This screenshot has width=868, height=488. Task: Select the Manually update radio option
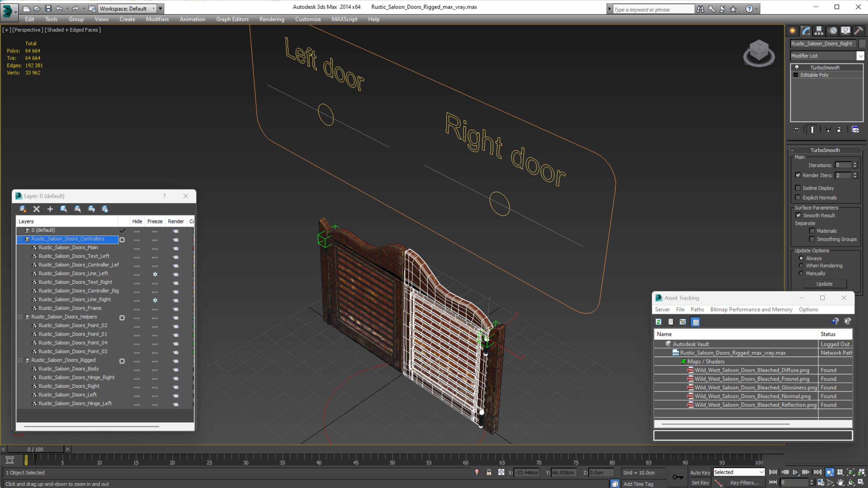click(801, 273)
